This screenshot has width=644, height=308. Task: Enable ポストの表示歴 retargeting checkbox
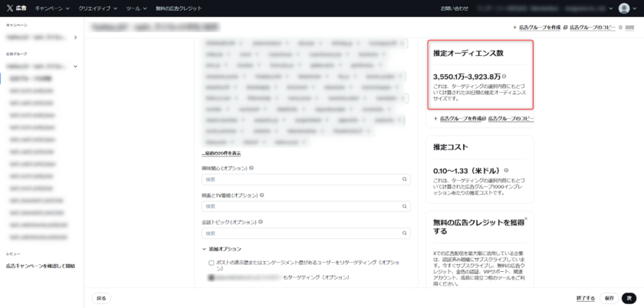point(212,262)
